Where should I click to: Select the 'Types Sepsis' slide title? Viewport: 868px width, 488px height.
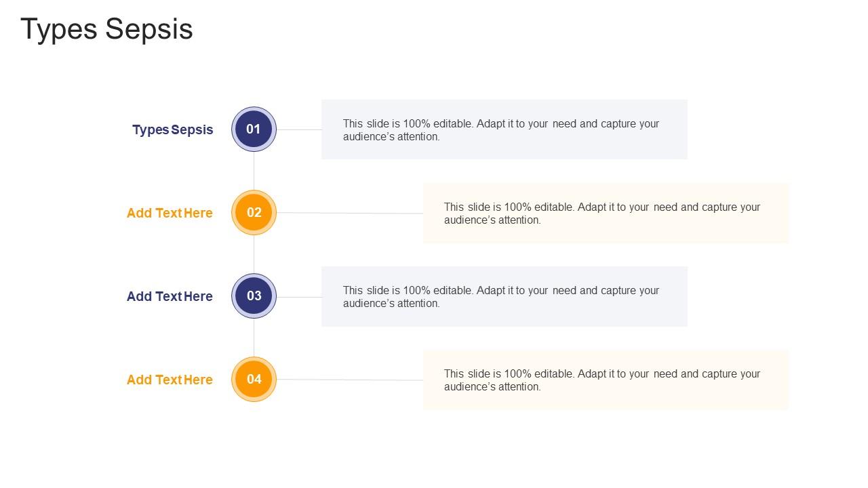pyautogui.click(x=107, y=30)
